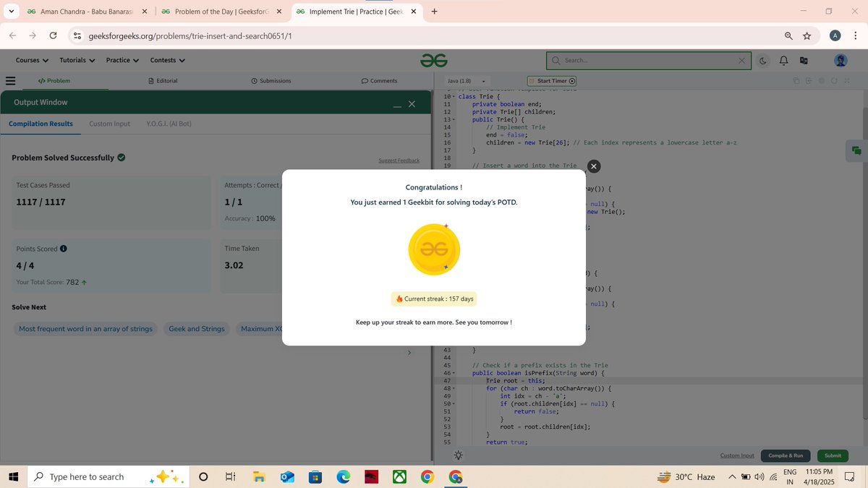Viewport: 868px width, 488px height.
Task: Click the reset code refresh icon
Action: coord(834,81)
